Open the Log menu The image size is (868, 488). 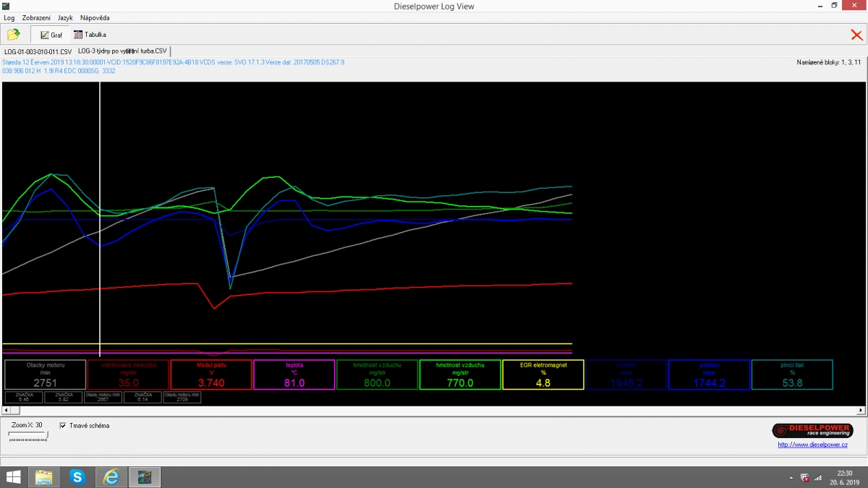(9, 17)
